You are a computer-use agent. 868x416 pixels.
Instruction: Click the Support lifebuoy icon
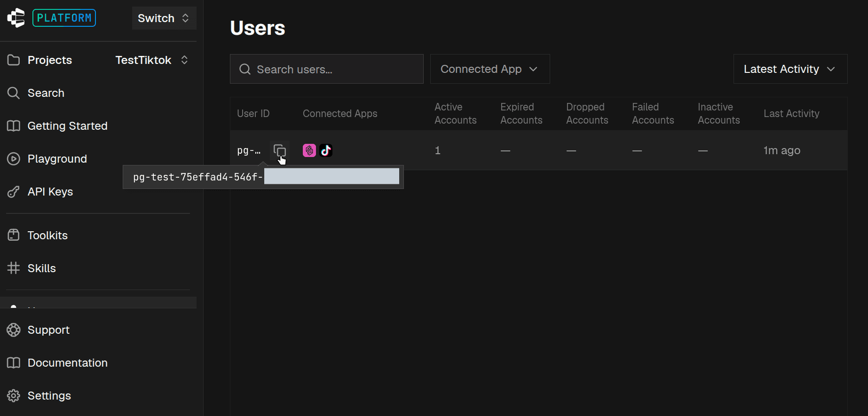click(14, 330)
